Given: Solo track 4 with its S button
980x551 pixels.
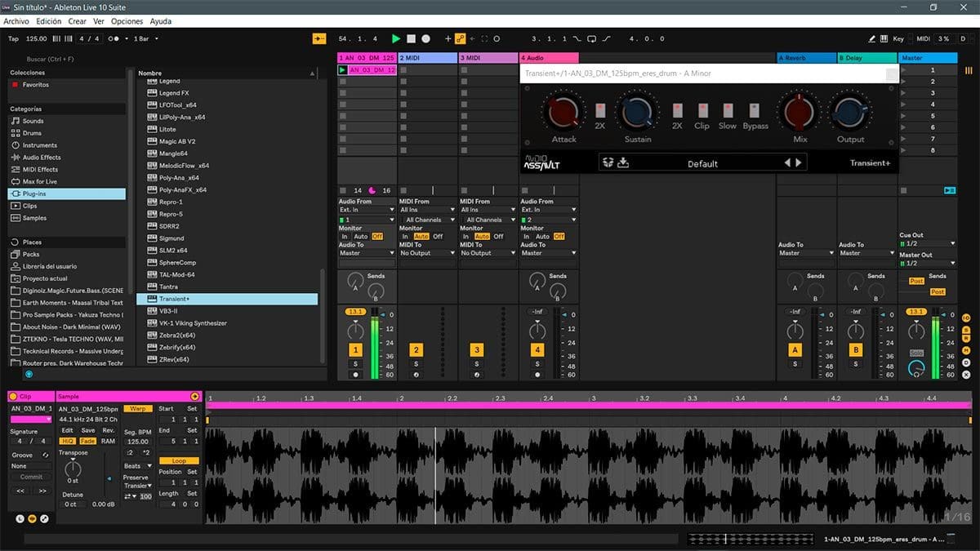Looking at the screenshot, I should (x=537, y=363).
